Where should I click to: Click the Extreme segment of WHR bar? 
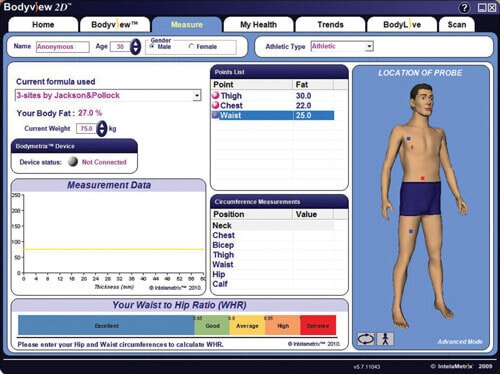(318, 325)
